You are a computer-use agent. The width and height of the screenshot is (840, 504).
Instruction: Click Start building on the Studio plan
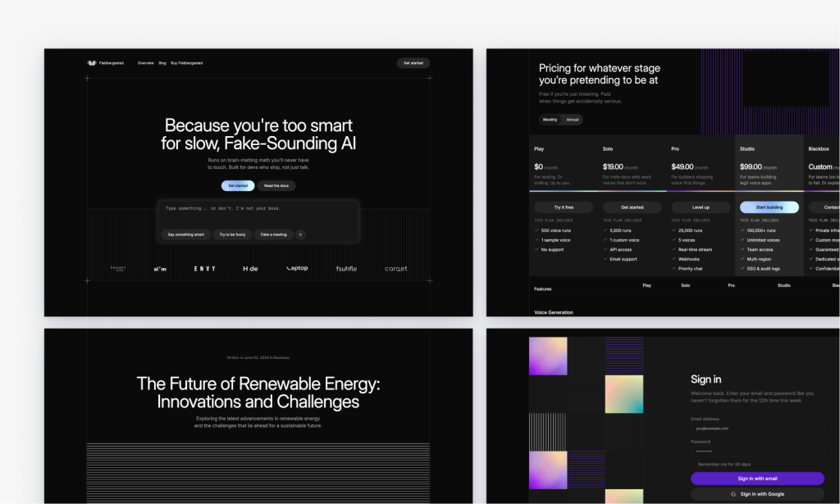(769, 207)
